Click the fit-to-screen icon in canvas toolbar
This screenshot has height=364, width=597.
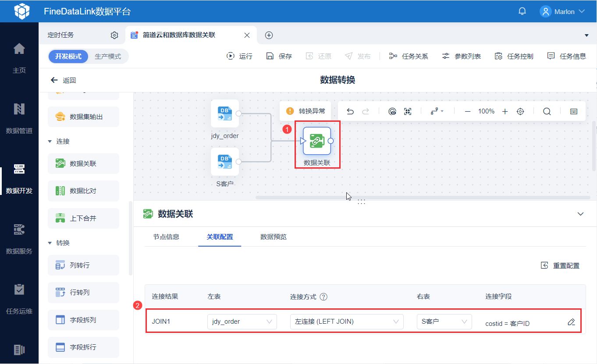(x=408, y=111)
